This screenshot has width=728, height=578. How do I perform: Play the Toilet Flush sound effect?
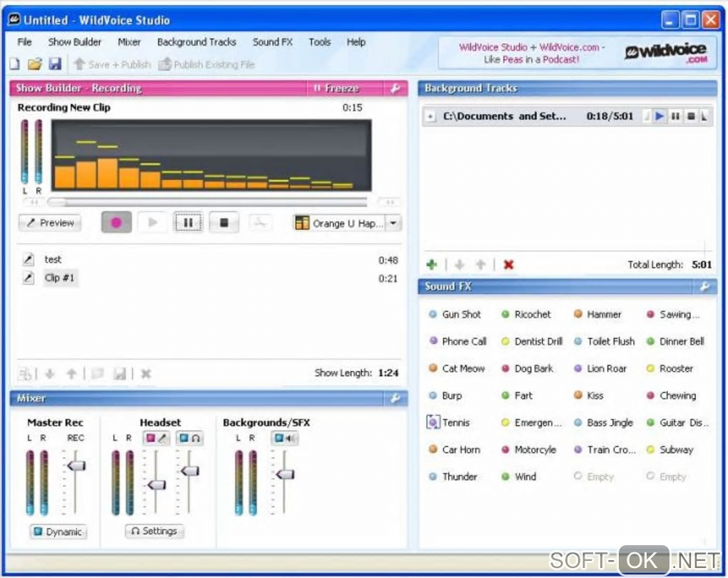(x=605, y=342)
